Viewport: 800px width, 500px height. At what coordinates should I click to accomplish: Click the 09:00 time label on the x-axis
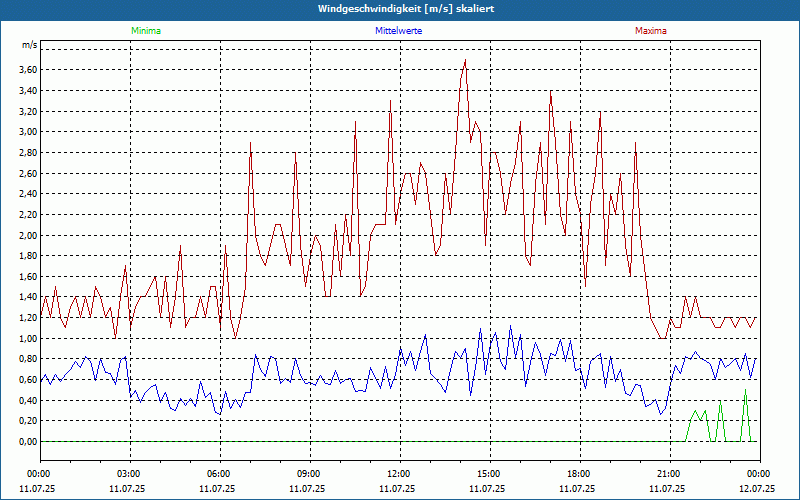coord(310,474)
